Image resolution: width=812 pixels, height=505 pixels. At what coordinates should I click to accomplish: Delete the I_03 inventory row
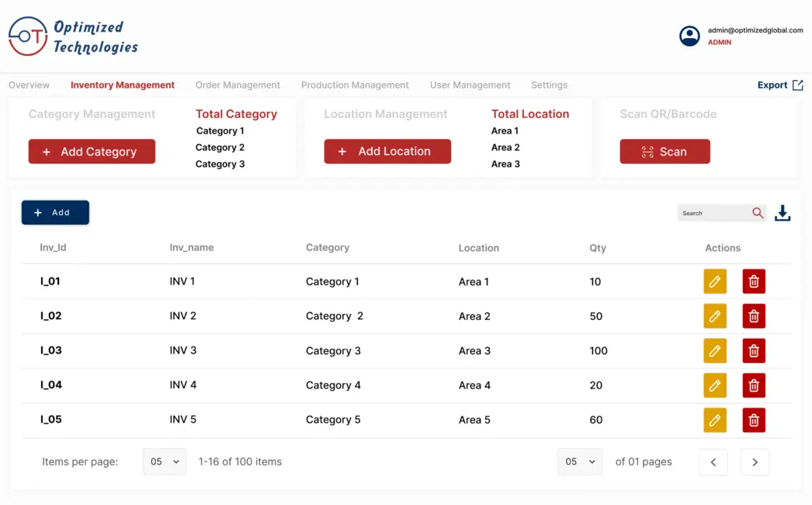click(x=754, y=351)
